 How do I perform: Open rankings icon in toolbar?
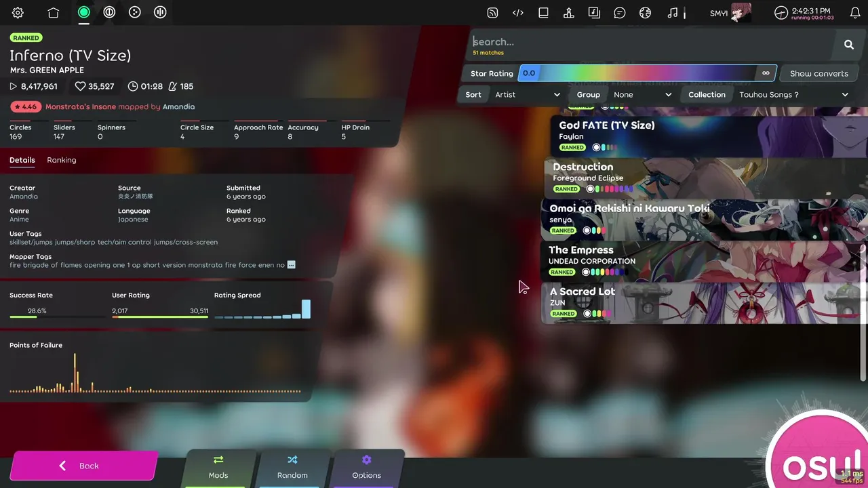pos(569,12)
